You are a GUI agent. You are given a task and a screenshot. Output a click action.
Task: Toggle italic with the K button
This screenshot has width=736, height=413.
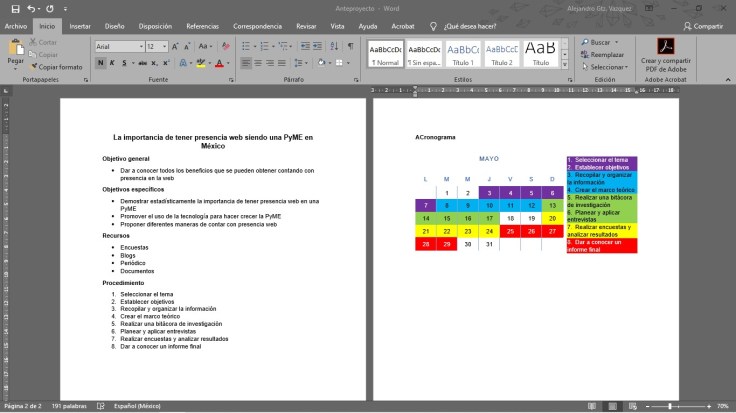(112, 63)
